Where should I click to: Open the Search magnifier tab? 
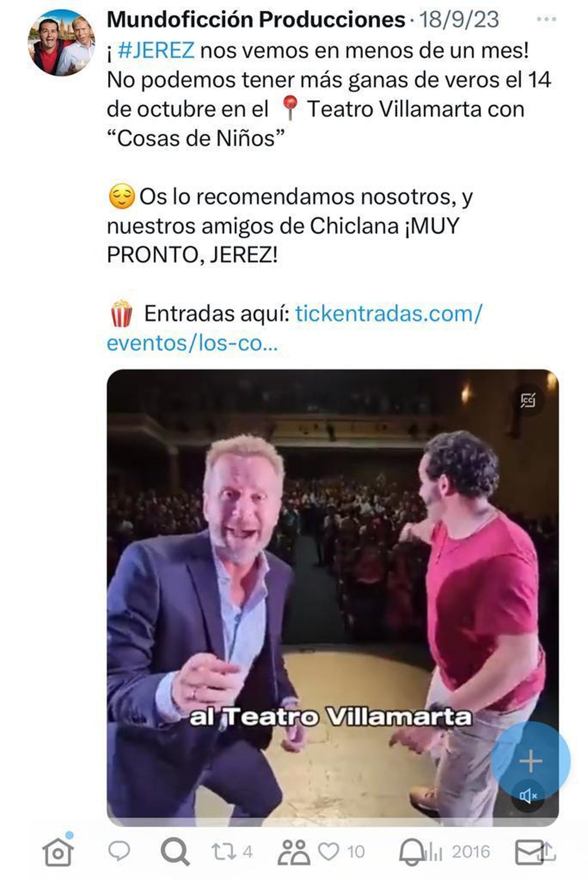(x=175, y=851)
